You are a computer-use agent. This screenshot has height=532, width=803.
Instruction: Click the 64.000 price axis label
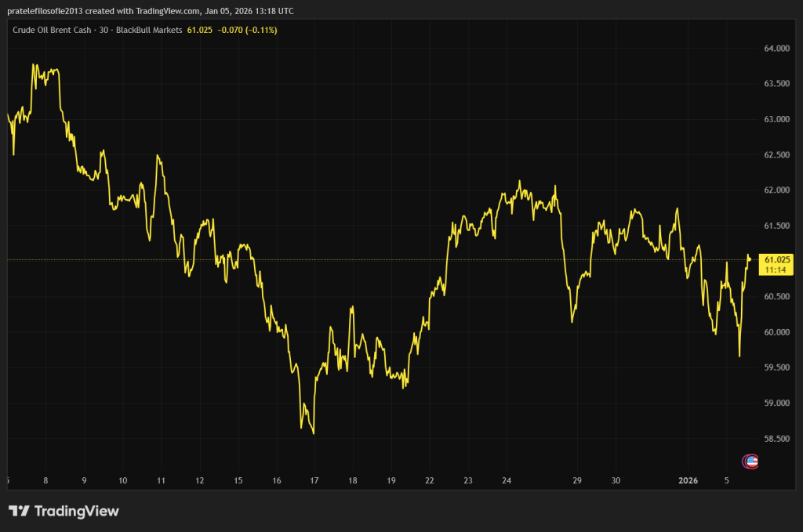tap(777, 49)
